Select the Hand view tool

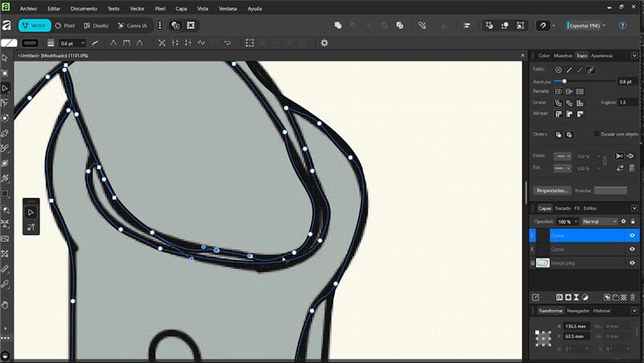coord(5,305)
